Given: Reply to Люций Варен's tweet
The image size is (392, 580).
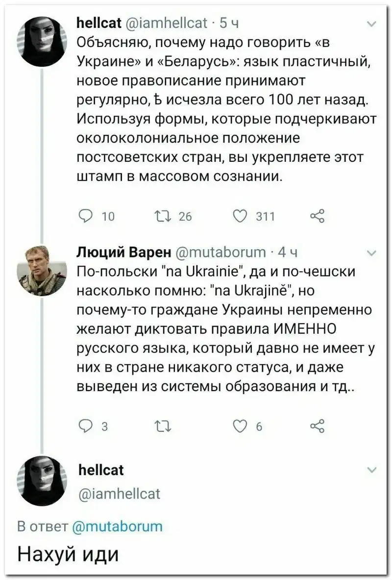Looking at the screenshot, I should pos(87,427).
